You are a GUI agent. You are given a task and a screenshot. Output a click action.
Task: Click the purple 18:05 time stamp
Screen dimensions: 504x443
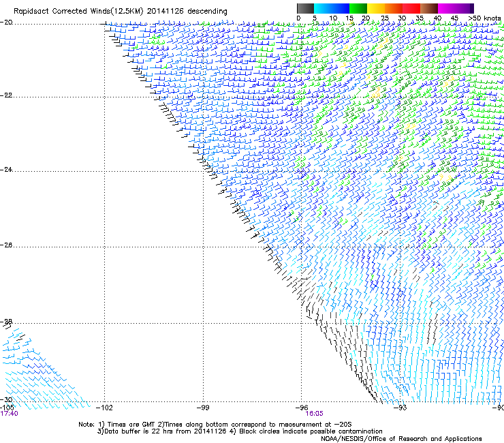click(315, 414)
